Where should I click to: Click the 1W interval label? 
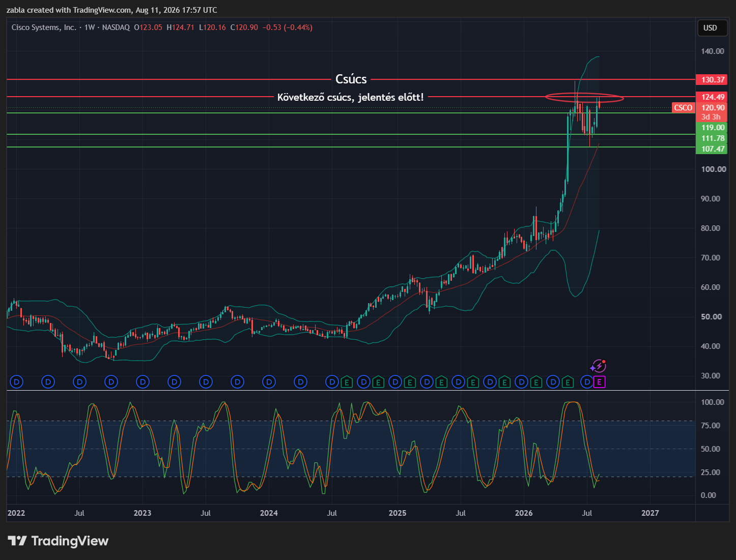click(x=90, y=27)
